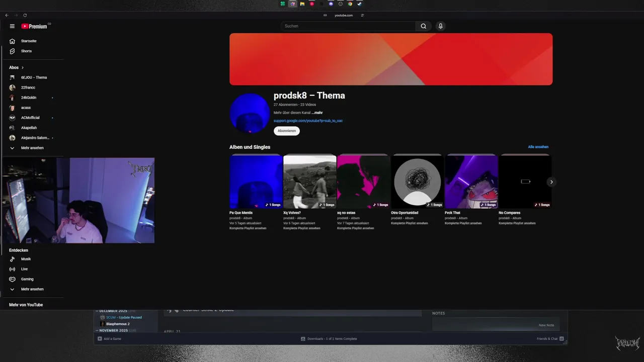Click the youtube.com address bar
The height and width of the screenshot is (362, 644).
pyautogui.click(x=344, y=15)
